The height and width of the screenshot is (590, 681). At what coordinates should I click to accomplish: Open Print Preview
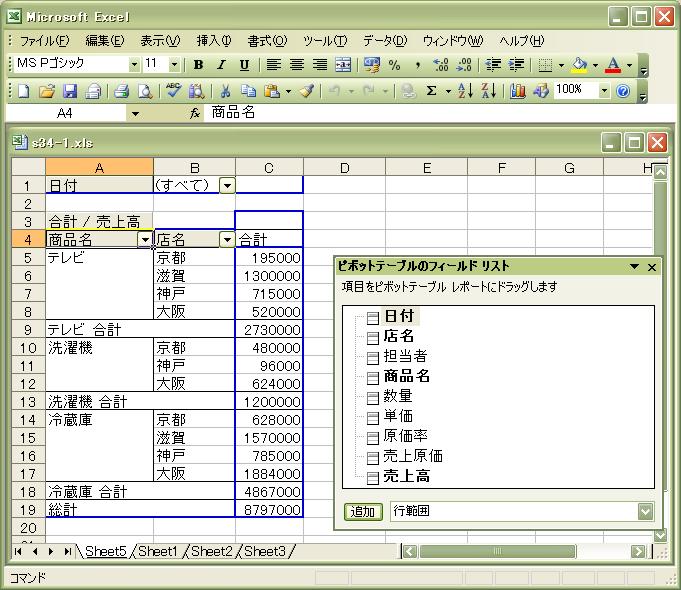(145, 91)
